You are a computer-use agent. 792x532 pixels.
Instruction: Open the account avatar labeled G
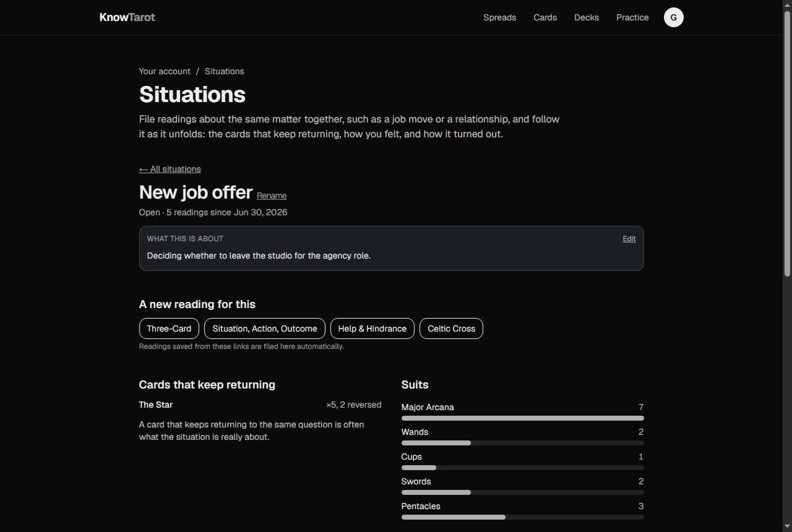coord(673,17)
